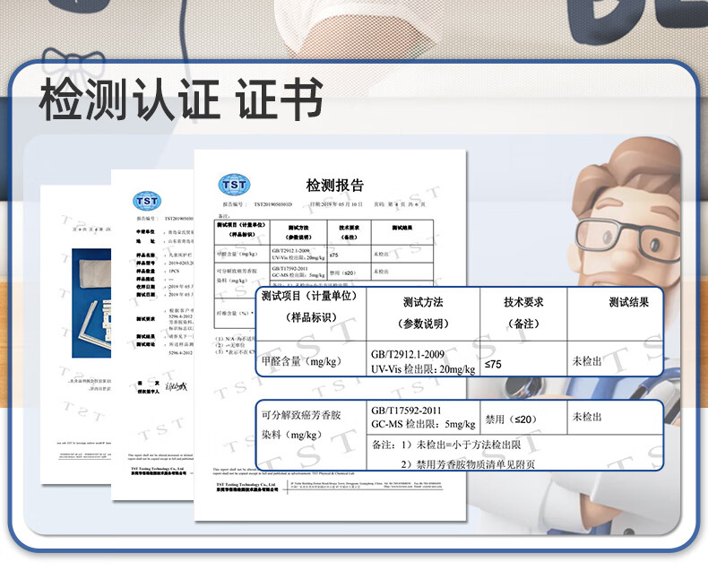Select report number "TST2019050301D" on front report

coord(272,204)
